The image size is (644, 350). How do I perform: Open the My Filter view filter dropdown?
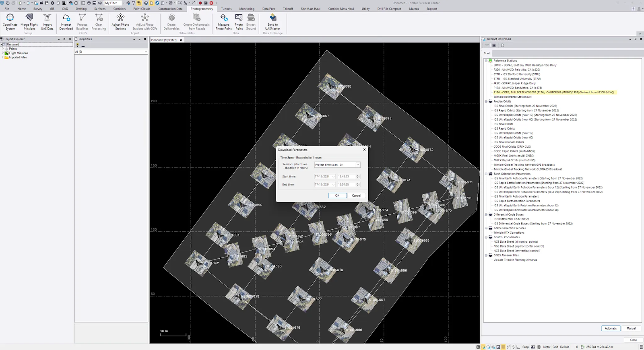point(123,3)
